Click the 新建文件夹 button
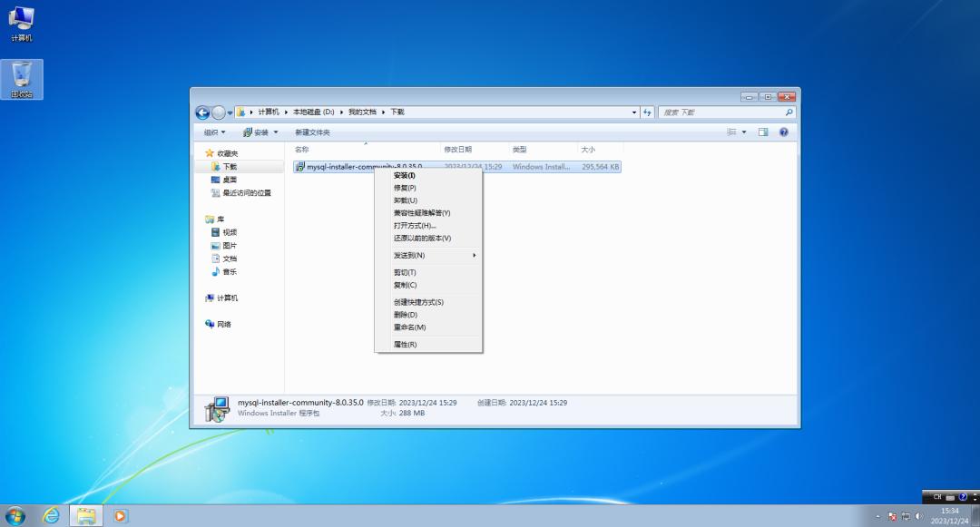 [x=312, y=132]
